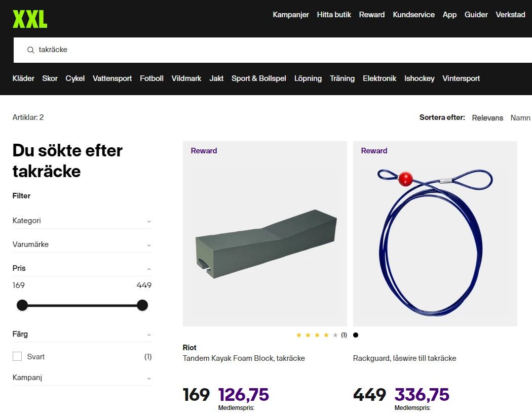Open Rackguard låswire product title

pos(404,358)
